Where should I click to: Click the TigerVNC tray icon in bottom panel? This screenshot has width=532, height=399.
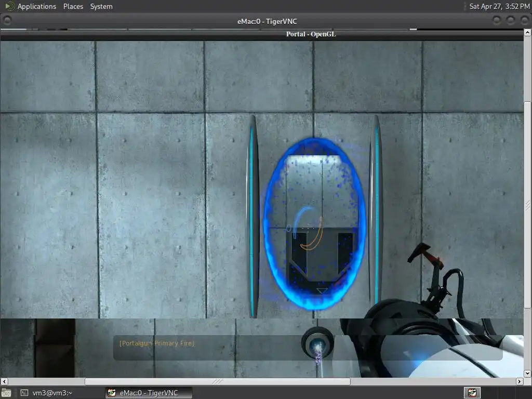tap(472, 393)
